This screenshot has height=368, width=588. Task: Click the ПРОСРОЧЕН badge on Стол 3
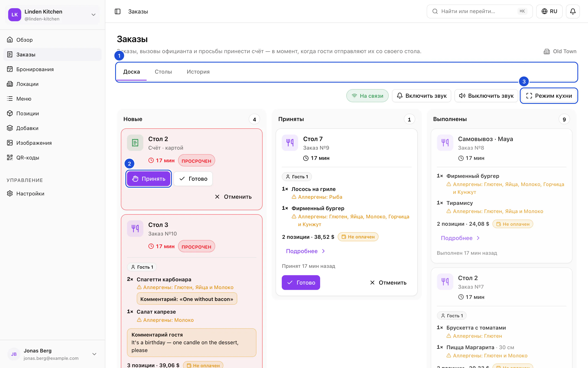[196, 247]
